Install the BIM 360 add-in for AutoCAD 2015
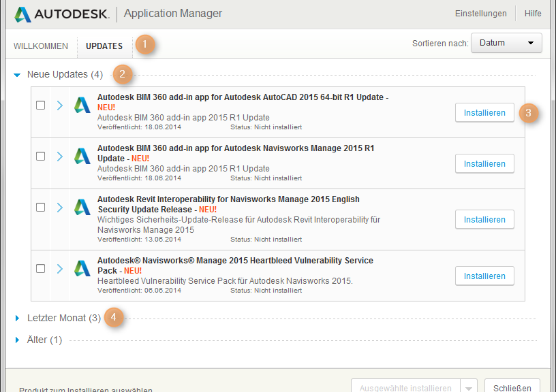556x392 pixels. pyautogui.click(x=484, y=112)
